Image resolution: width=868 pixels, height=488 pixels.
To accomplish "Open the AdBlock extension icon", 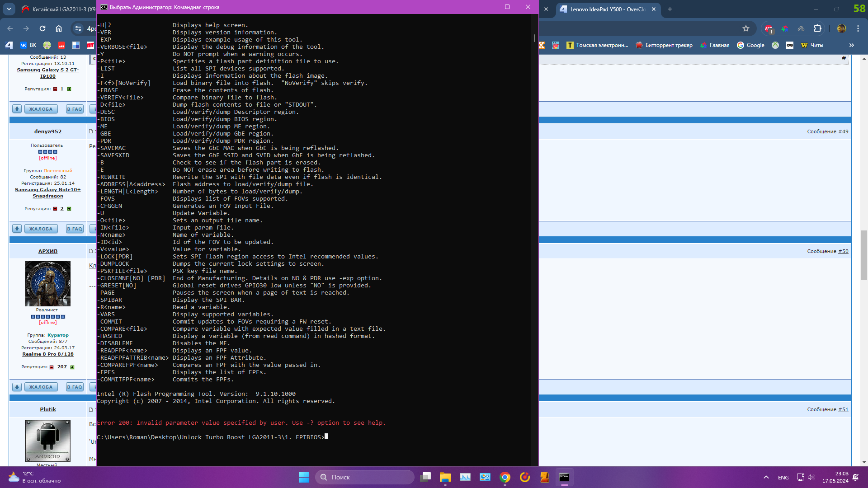I will tap(769, 28).
